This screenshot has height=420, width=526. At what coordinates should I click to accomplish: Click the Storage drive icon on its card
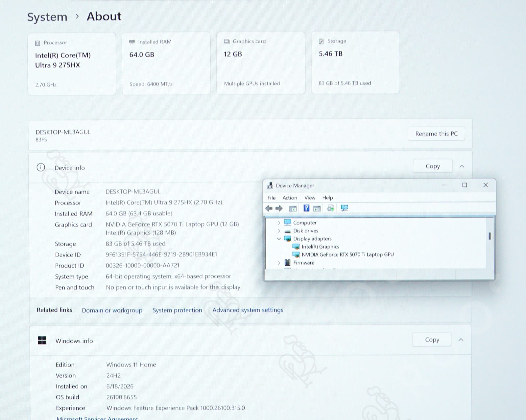pos(321,41)
